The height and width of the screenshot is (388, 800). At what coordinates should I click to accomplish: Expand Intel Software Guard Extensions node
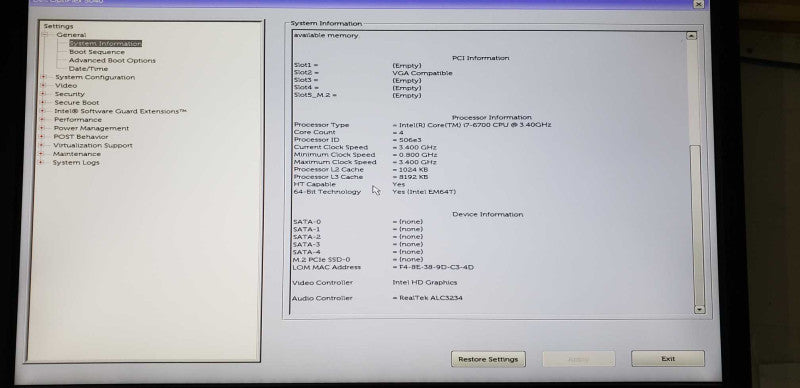pyautogui.click(x=43, y=111)
